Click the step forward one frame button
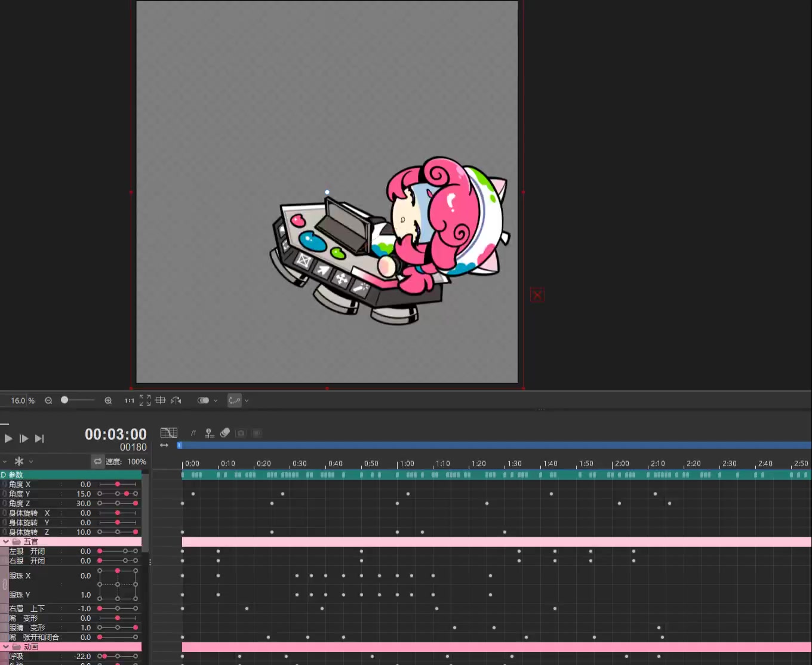The image size is (812, 665). 24,438
